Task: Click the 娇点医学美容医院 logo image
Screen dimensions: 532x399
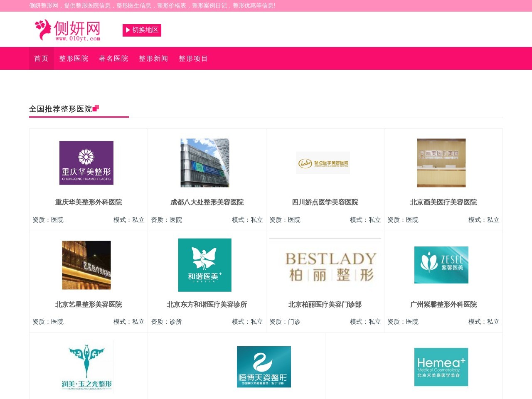Action: tap(323, 163)
